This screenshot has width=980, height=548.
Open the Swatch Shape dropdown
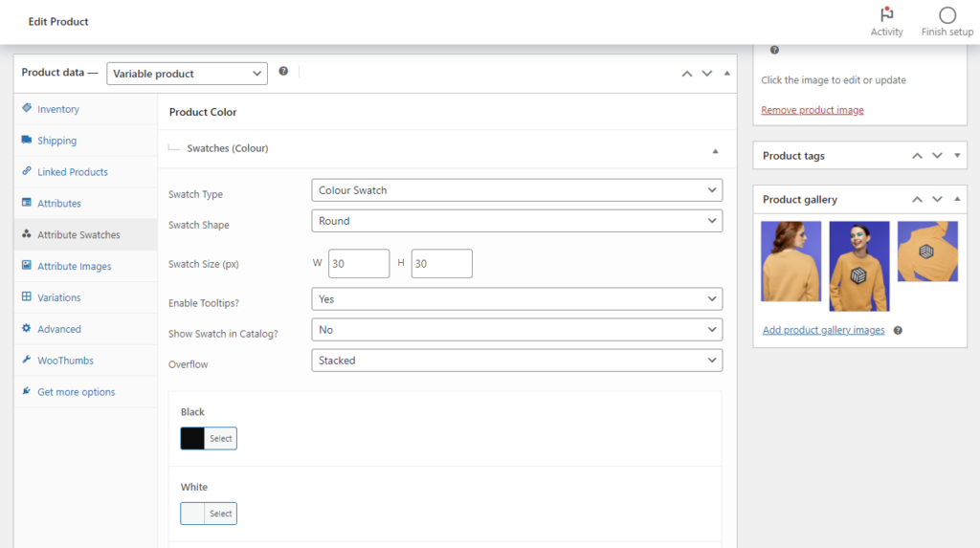coord(517,221)
